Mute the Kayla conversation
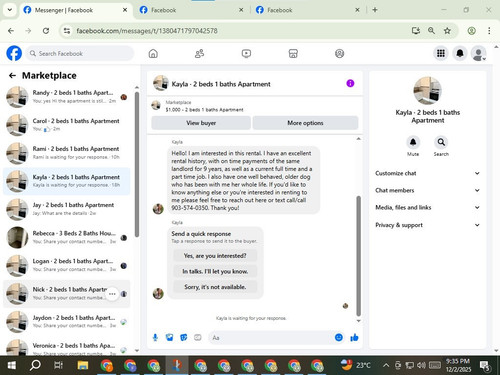This screenshot has height=375, width=500. tap(413, 143)
